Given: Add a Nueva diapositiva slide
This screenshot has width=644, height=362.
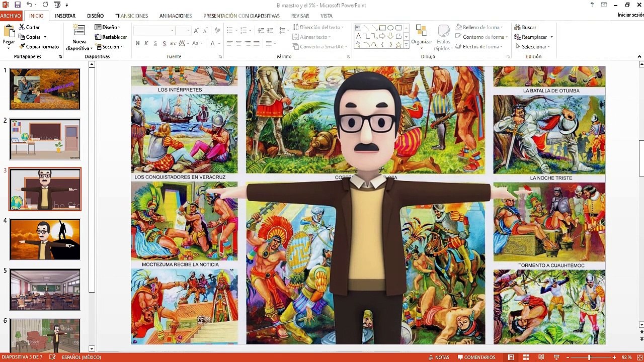Looking at the screenshot, I should pos(79,37).
